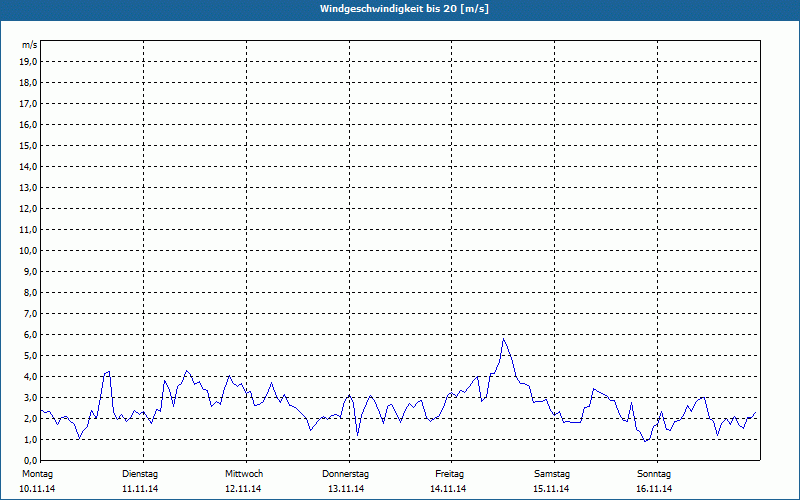
Task: Click the 14,0 y-axis label
Action: (x=27, y=167)
